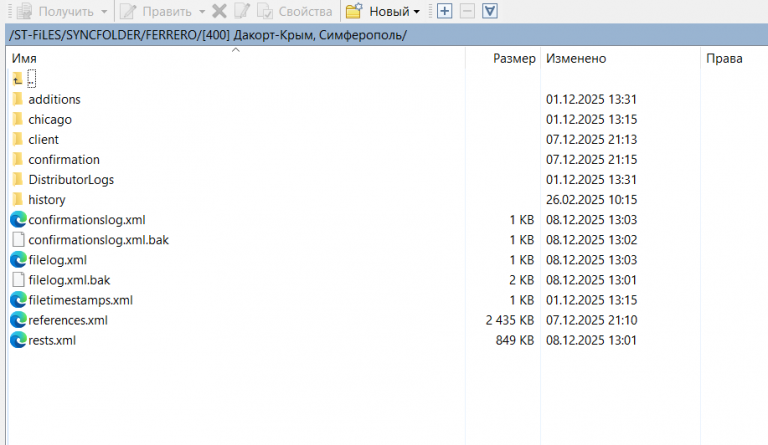Select the chicago folder icon
The width and height of the screenshot is (768, 445).
[18, 119]
